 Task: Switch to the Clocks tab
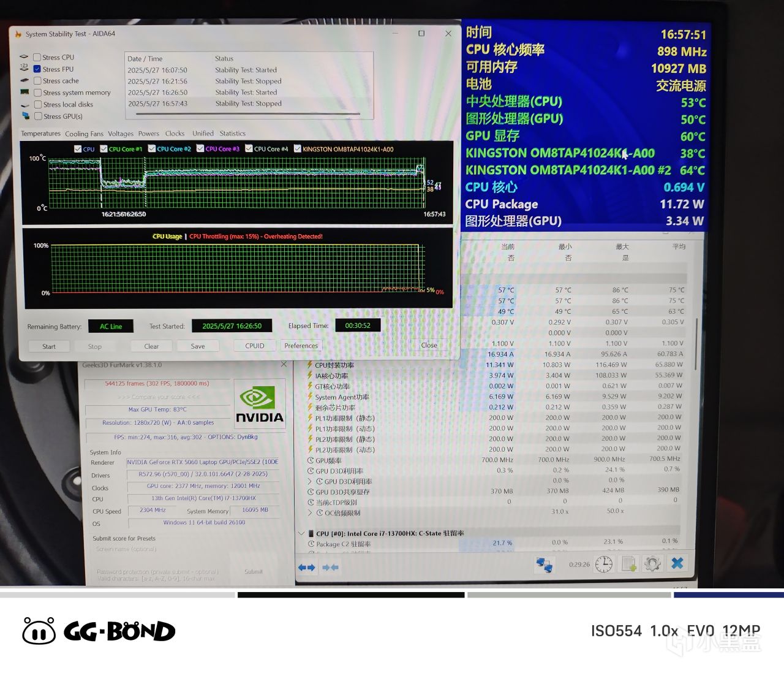pyautogui.click(x=175, y=134)
